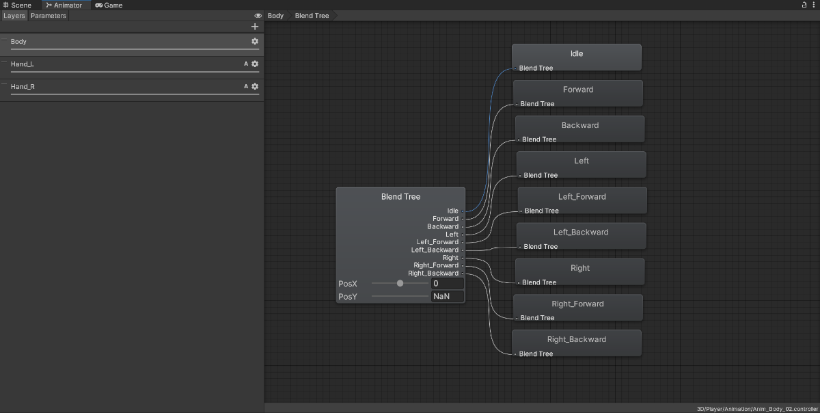Select the Idle motion node
820x413 pixels.
(577, 54)
